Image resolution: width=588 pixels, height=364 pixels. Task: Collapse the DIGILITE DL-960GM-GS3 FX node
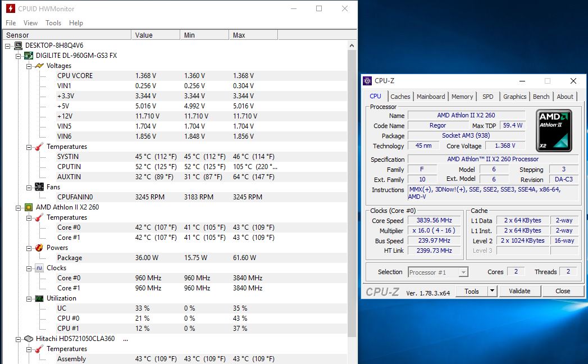(18, 56)
